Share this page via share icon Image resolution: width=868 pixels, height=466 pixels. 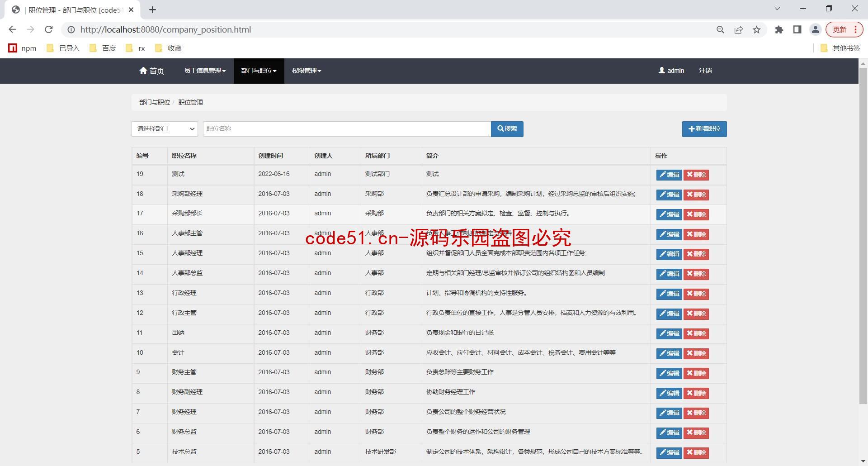(739, 30)
